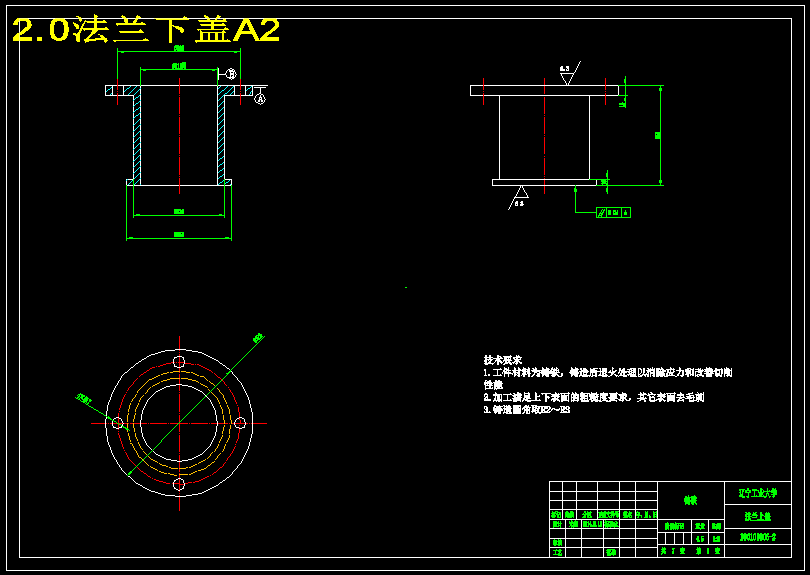Click the overall height dimension on side view
810x575 pixels.
click(658, 135)
